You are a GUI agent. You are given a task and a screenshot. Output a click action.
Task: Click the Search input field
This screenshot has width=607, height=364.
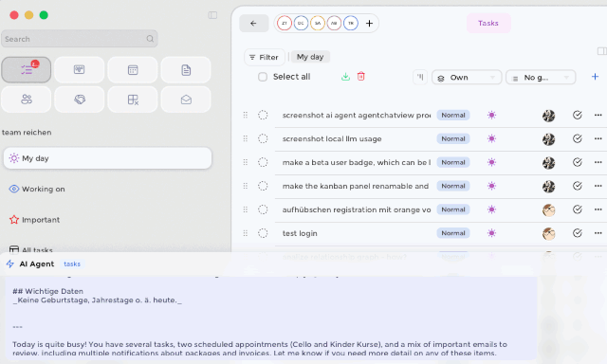pyautogui.click(x=80, y=39)
